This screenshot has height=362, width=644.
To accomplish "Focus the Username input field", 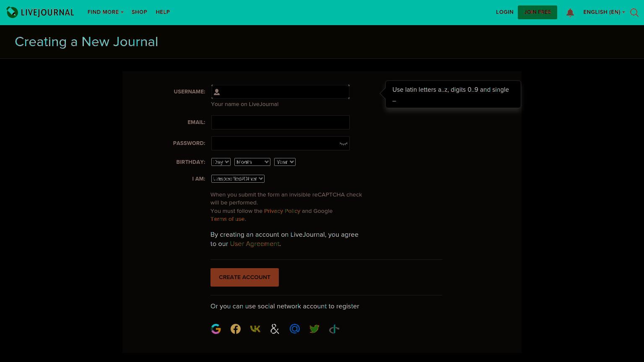I will pyautogui.click(x=280, y=92).
